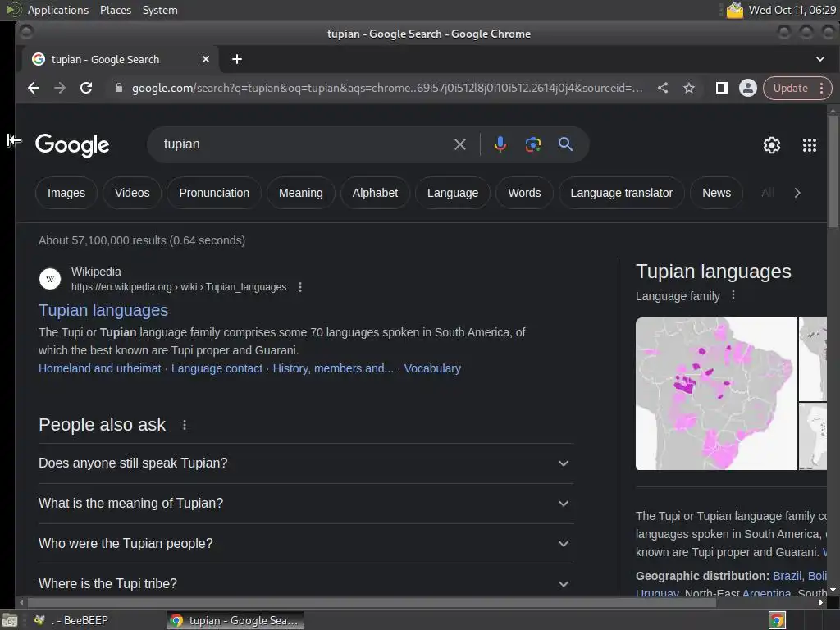Close the tupian Google Search tab
Screen dimensions: 840x630
point(206,59)
